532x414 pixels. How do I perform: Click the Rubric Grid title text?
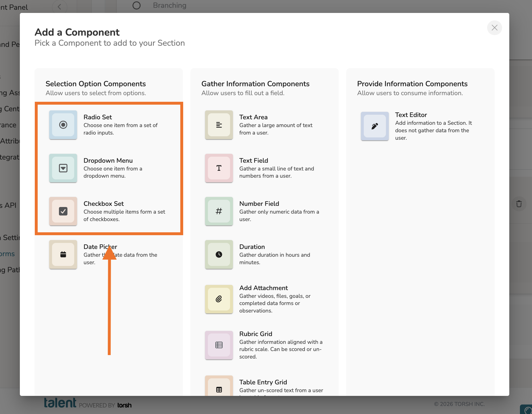tap(256, 334)
